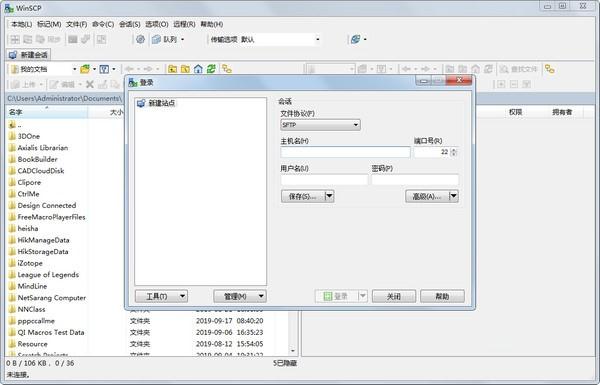Click the 编辑 edit icon

(54, 84)
